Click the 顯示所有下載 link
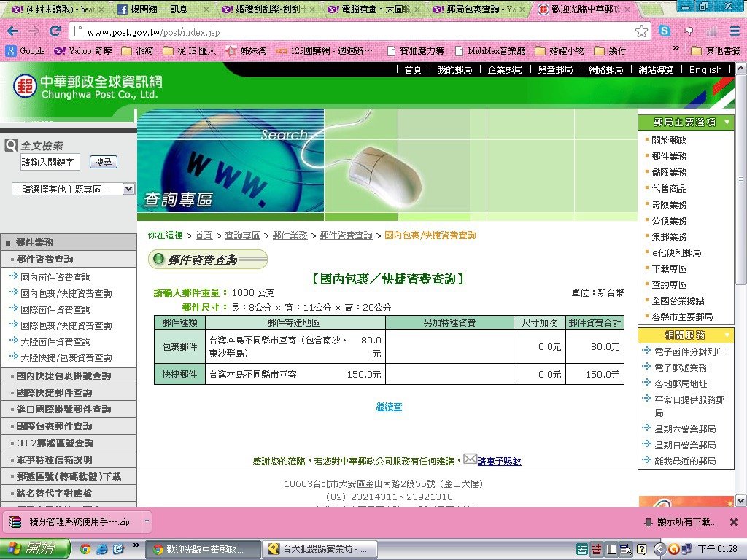This screenshot has width=747, height=560. pos(686,522)
